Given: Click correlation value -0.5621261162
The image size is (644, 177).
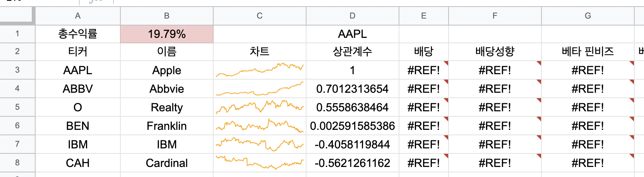Looking at the screenshot, I should (x=353, y=163).
